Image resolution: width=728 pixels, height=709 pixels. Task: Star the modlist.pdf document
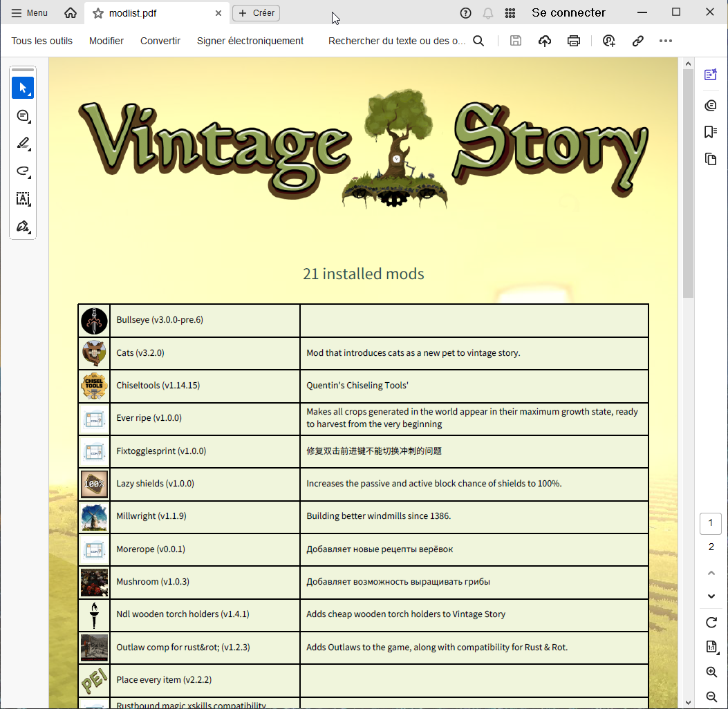click(x=97, y=13)
